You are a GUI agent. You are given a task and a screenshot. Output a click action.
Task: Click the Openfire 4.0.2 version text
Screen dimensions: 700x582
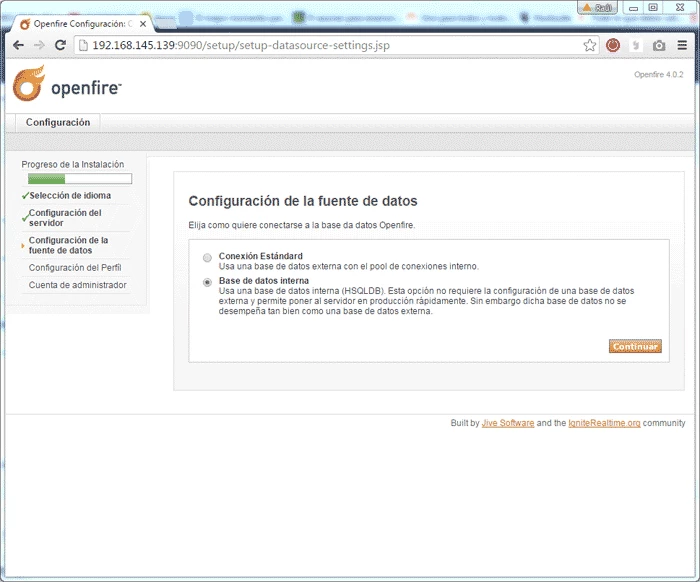click(x=658, y=75)
